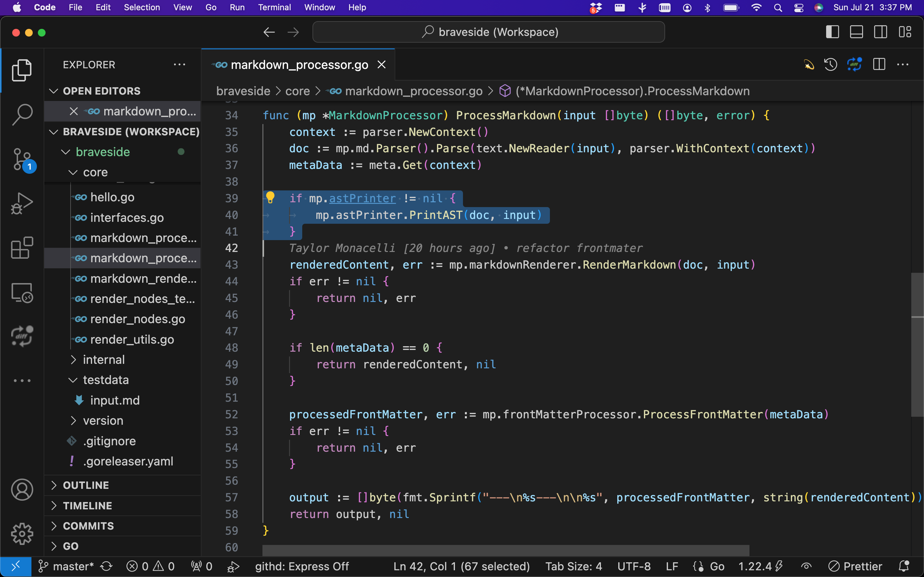
Task: Expand the OUTLINE section
Action: click(x=86, y=485)
